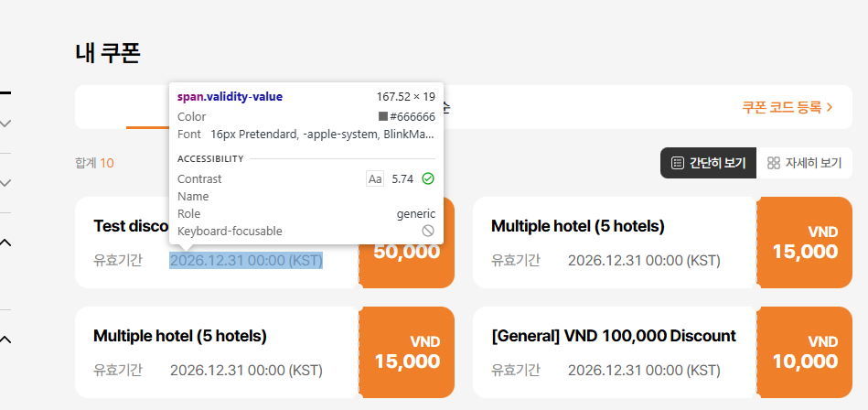868x410 pixels.
Task: Click the highlighted 2026.12.31 validity date
Action: 246,261
